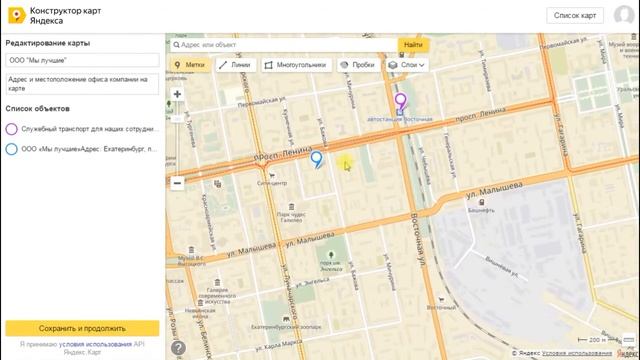This screenshot has height=360, width=640.
Task: Open Условия использования link on map
Action: click(x=577, y=353)
